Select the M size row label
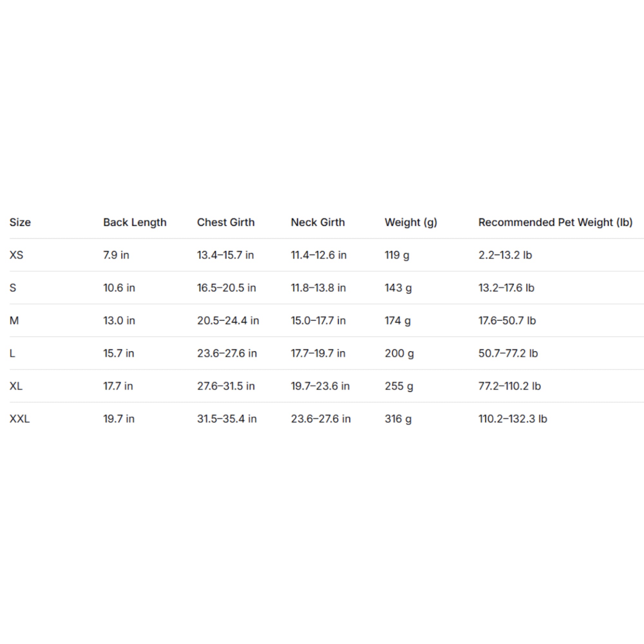 coord(14,320)
